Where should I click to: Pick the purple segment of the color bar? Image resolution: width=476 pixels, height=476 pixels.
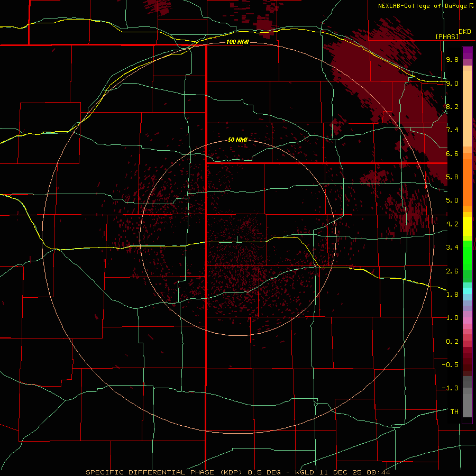tap(467, 53)
